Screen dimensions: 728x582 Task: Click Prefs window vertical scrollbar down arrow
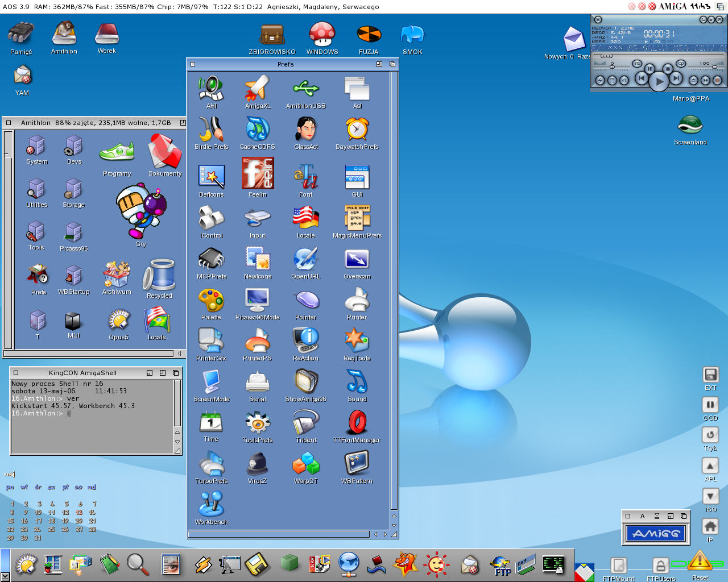(x=394, y=525)
